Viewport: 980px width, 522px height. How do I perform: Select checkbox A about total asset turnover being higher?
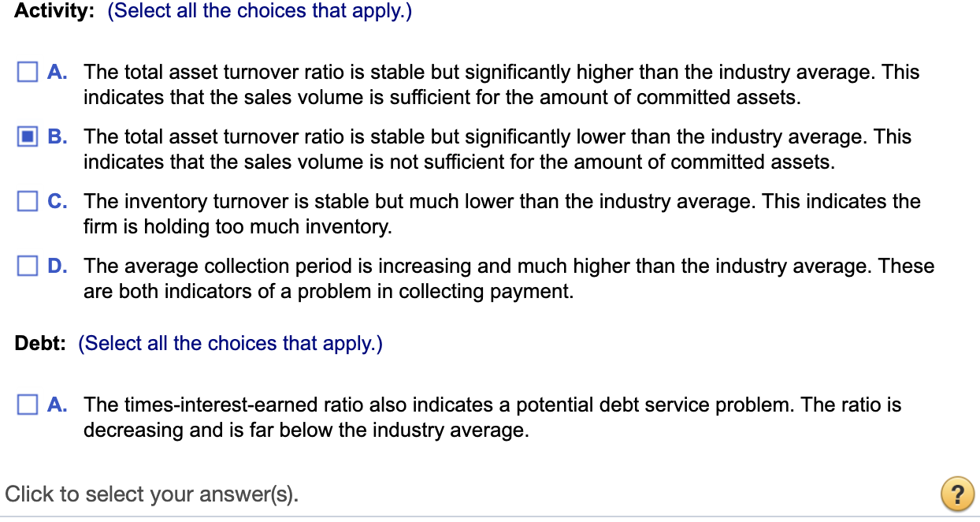point(27,72)
